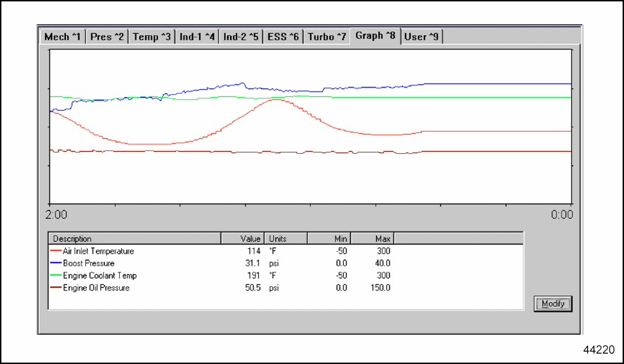Viewport: 624px width, 364px height.
Task: Switch to the ESS ^6 tab
Action: coord(283,37)
